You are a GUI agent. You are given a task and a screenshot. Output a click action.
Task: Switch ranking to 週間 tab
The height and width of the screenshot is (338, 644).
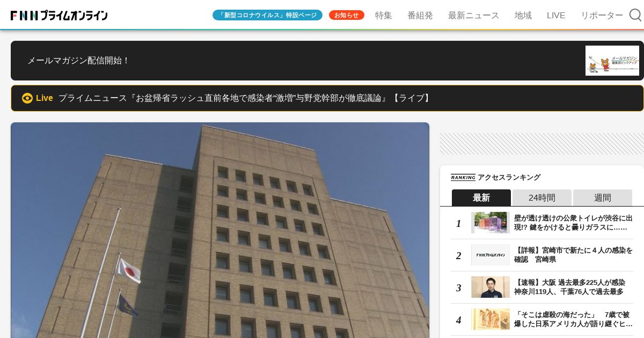coord(603,197)
